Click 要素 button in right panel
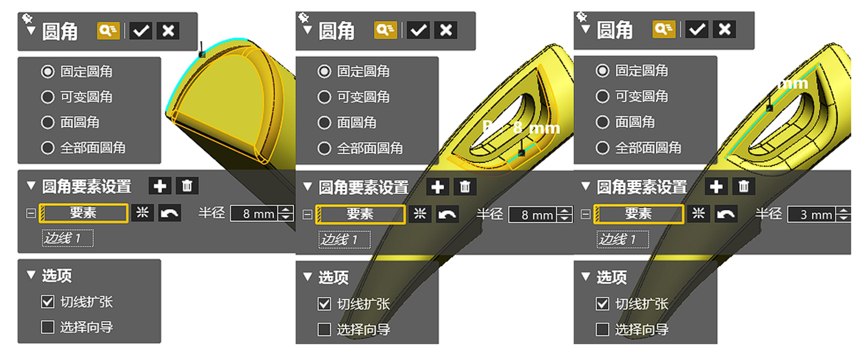The height and width of the screenshot is (359, 868). tap(638, 214)
